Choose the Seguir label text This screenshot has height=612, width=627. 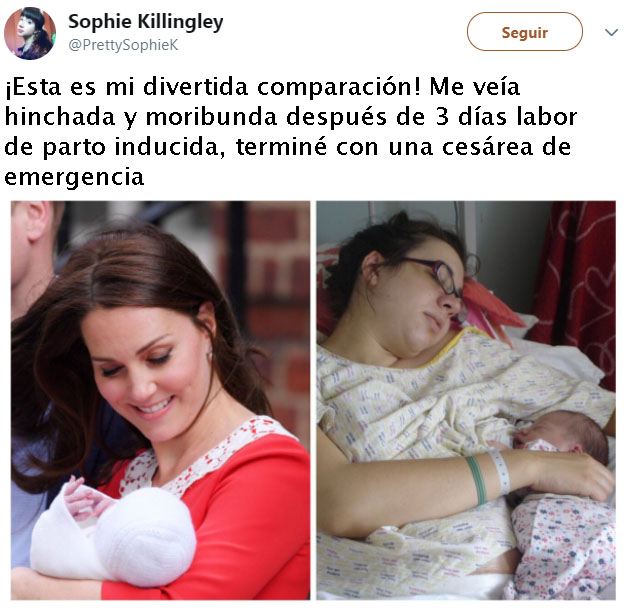[525, 32]
